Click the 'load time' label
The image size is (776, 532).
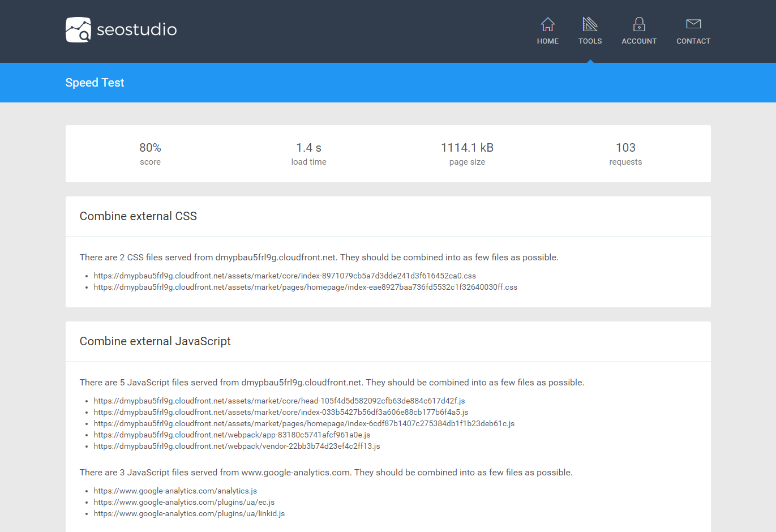[308, 162]
